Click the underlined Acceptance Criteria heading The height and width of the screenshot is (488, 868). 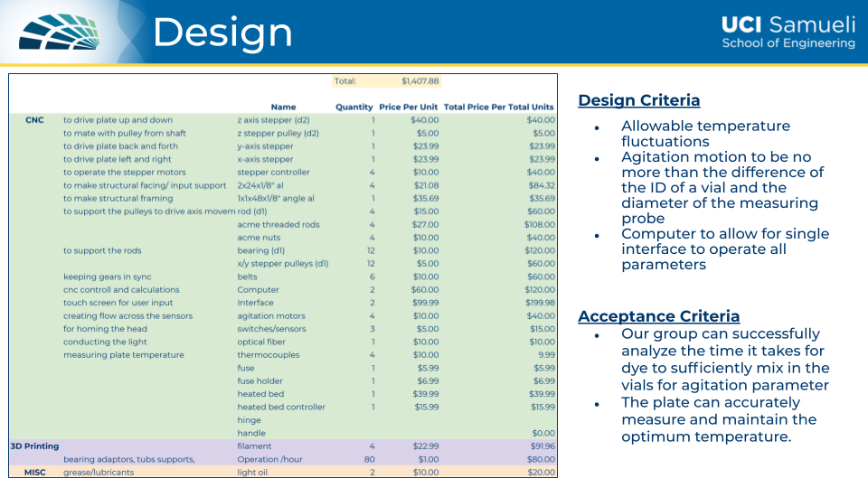pyautogui.click(x=658, y=316)
